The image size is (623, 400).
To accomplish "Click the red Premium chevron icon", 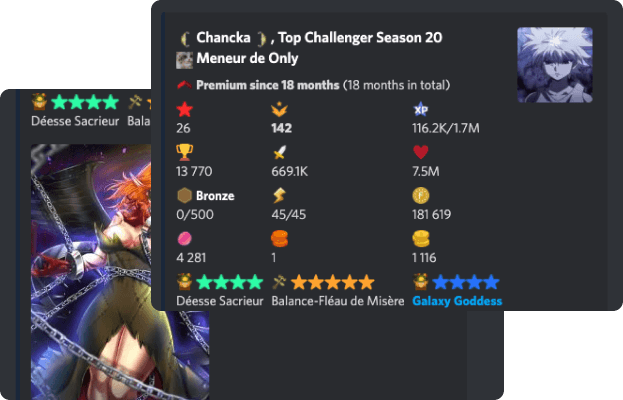I will pyautogui.click(x=184, y=85).
